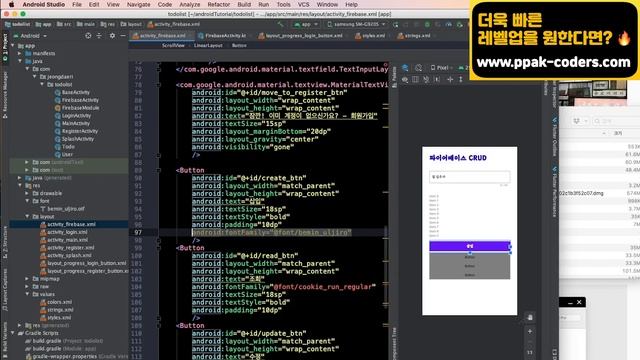Screen dimensions: 640x360
Task: Select the layout breadcrumb in navigation bar
Action: click(131, 24)
